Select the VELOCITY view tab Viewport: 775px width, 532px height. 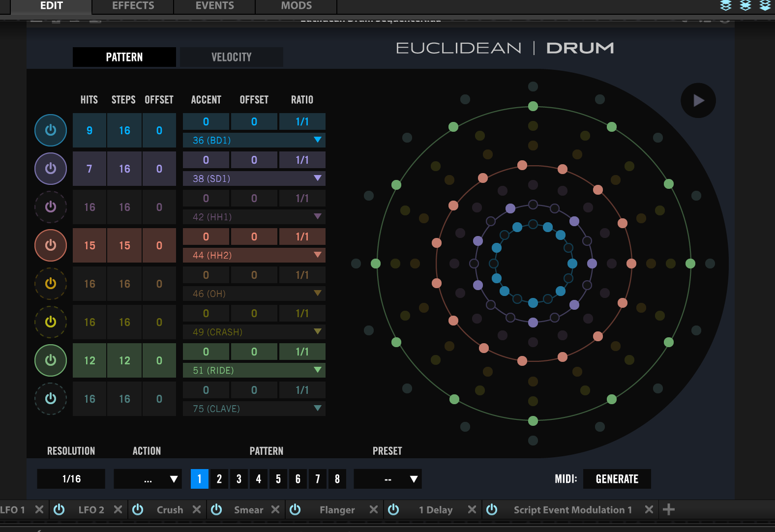232,57
